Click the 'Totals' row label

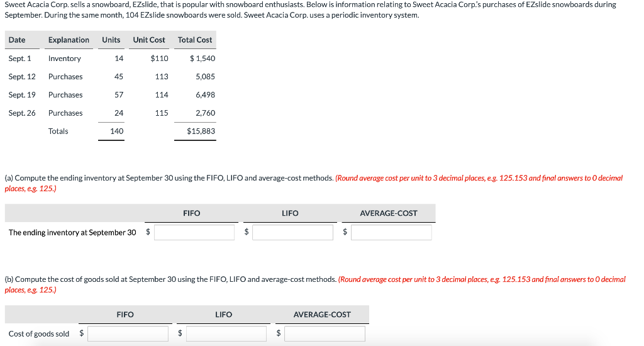coord(58,131)
